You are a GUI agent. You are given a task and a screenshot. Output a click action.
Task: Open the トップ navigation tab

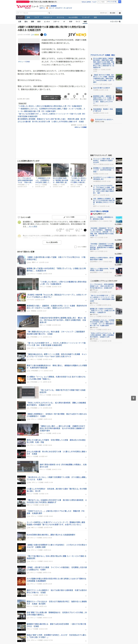tap(20, 17)
